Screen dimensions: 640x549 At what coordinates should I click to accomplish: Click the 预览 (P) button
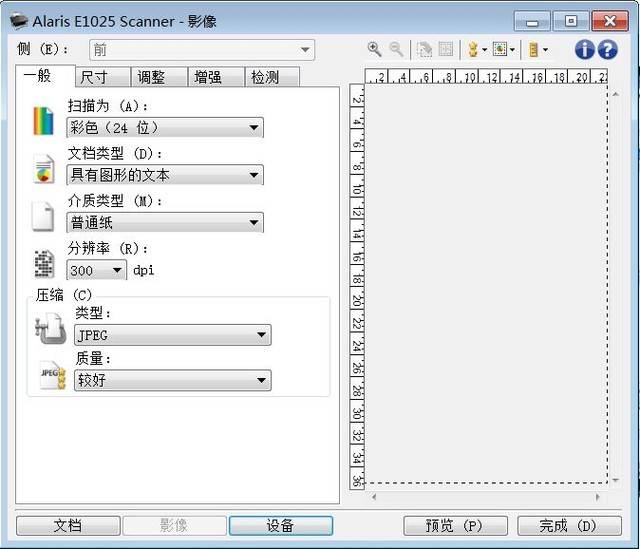(456, 526)
